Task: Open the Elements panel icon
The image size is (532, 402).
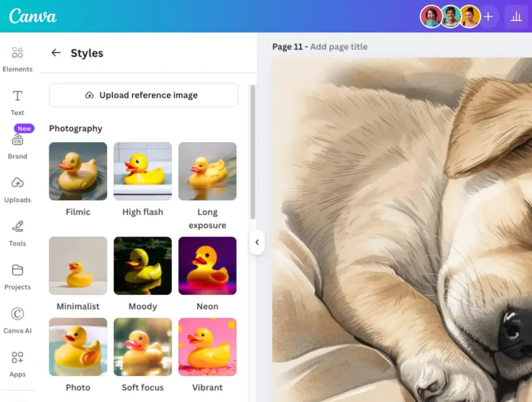Action: tap(17, 53)
